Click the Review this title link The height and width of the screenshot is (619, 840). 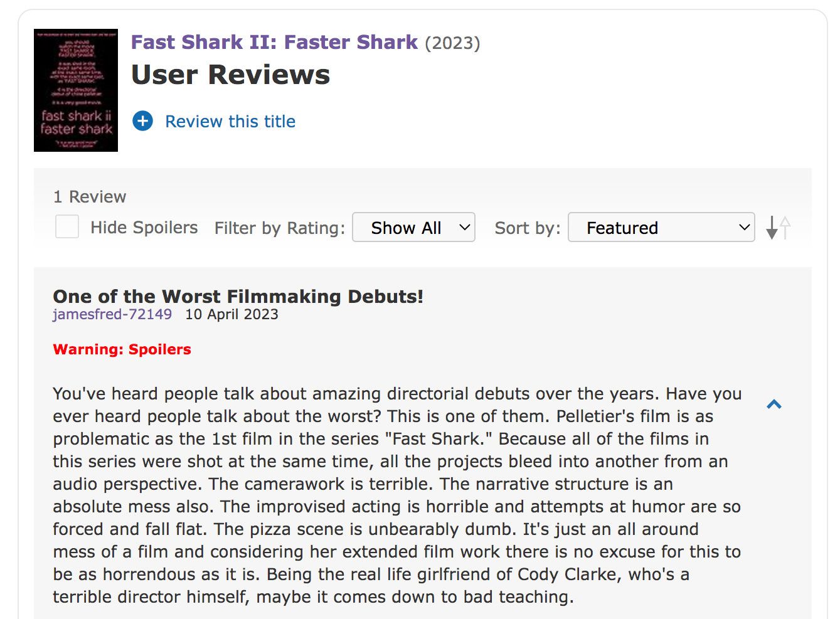click(x=230, y=122)
